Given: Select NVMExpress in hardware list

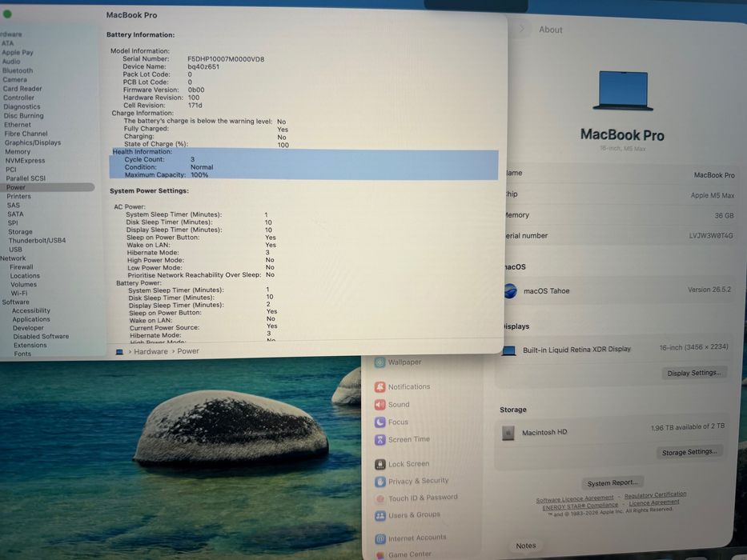Looking at the screenshot, I should 26,161.
